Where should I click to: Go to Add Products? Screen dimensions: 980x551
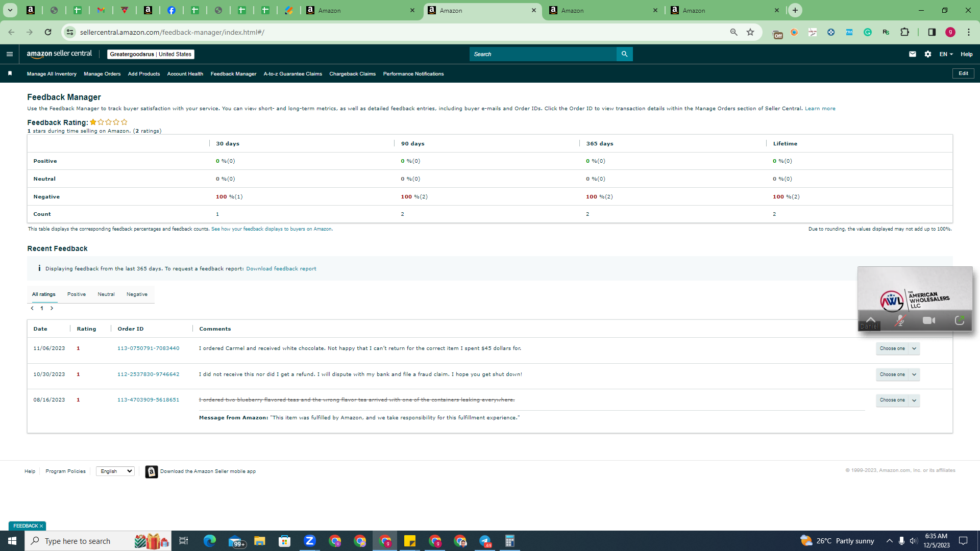pos(144,74)
